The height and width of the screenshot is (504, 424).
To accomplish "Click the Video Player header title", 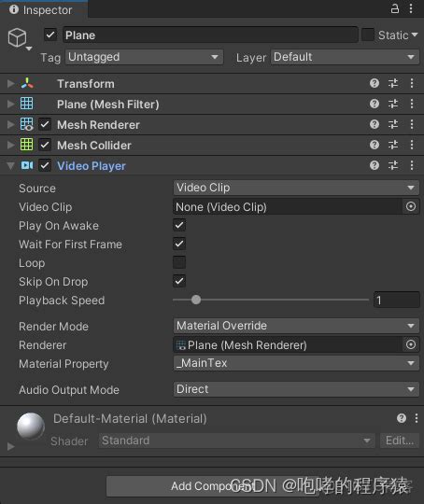I will pos(92,166).
